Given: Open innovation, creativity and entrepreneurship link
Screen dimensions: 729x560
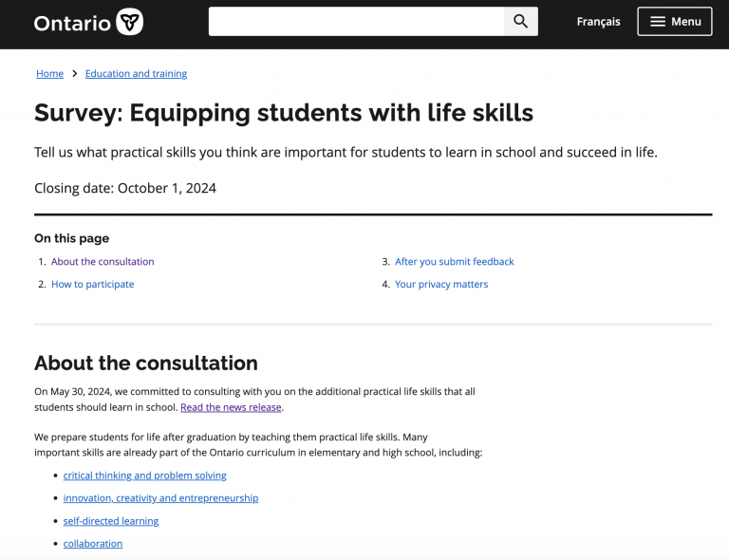Looking at the screenshot, I should (x=160, y=498).
